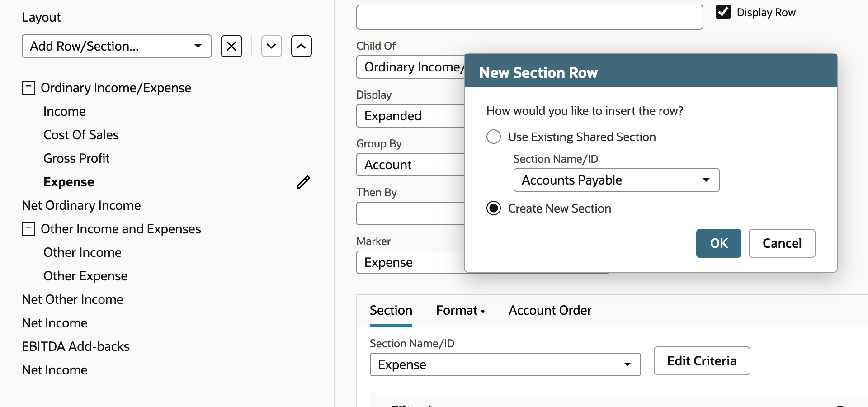Click Cancel in New Section Row dialog
868x407 pixels.
click(782, 243)
